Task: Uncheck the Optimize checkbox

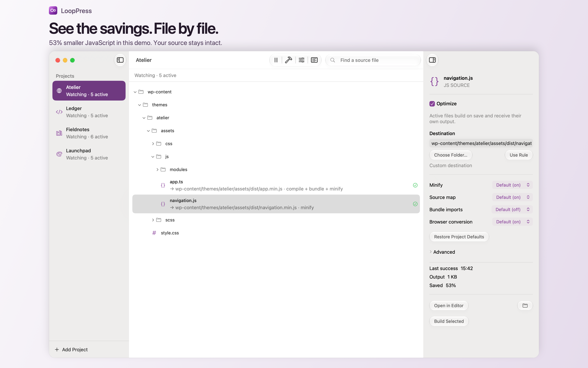Action: pos(432,104)
